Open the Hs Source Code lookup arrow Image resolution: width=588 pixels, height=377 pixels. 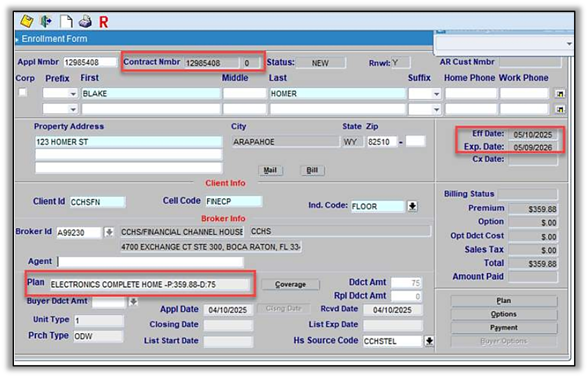pyautogui.click(x=429, y=341)
